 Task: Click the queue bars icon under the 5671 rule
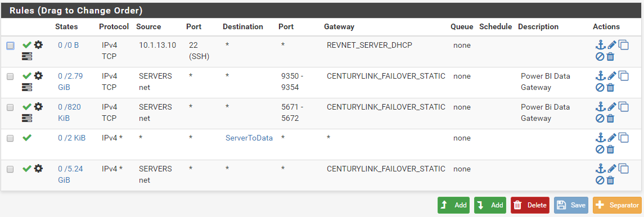[27, 118]
